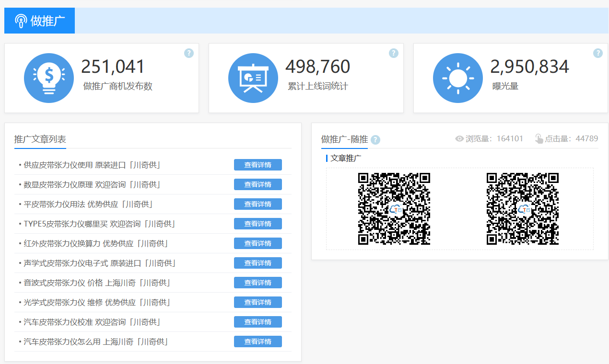Click the 做推广商机发布数 label
This screenshot has height=364, width=609.
point(118,86)
